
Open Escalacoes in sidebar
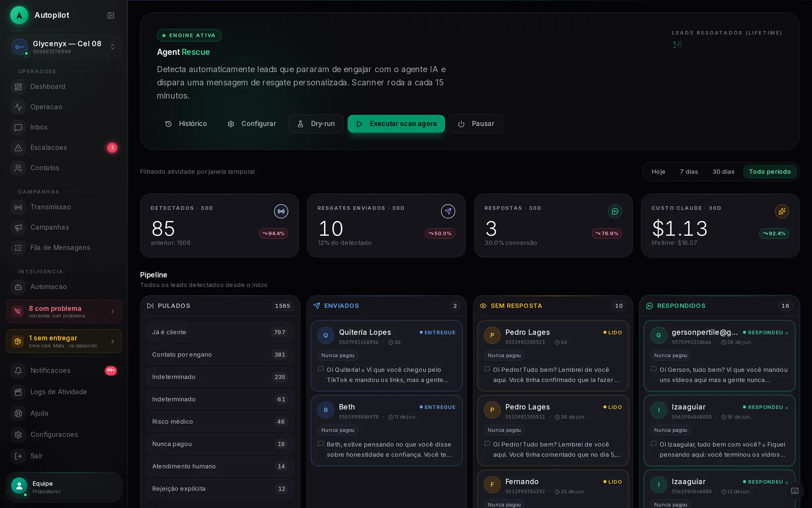point(64,148)
